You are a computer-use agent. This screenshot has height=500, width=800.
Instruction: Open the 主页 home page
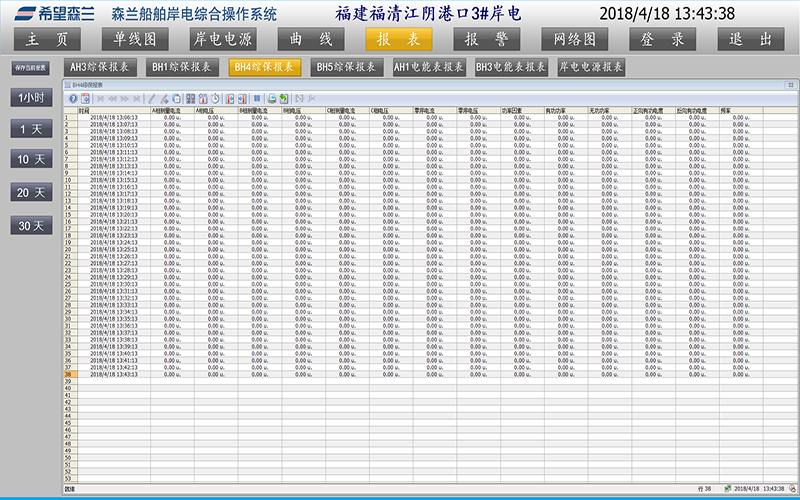47,39
